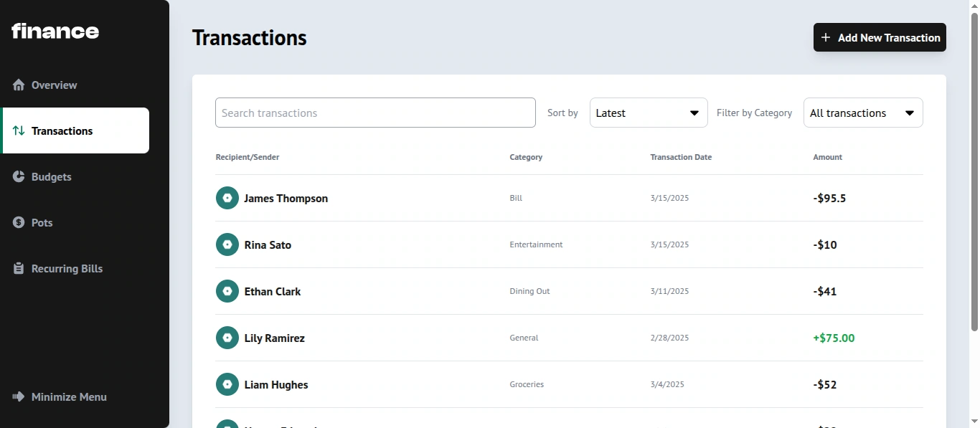Viewport: 980px width, 428px height.
Task: Click the page vertical scrollbar thumb
Action: pyautogui.click(x=974, y=172)
